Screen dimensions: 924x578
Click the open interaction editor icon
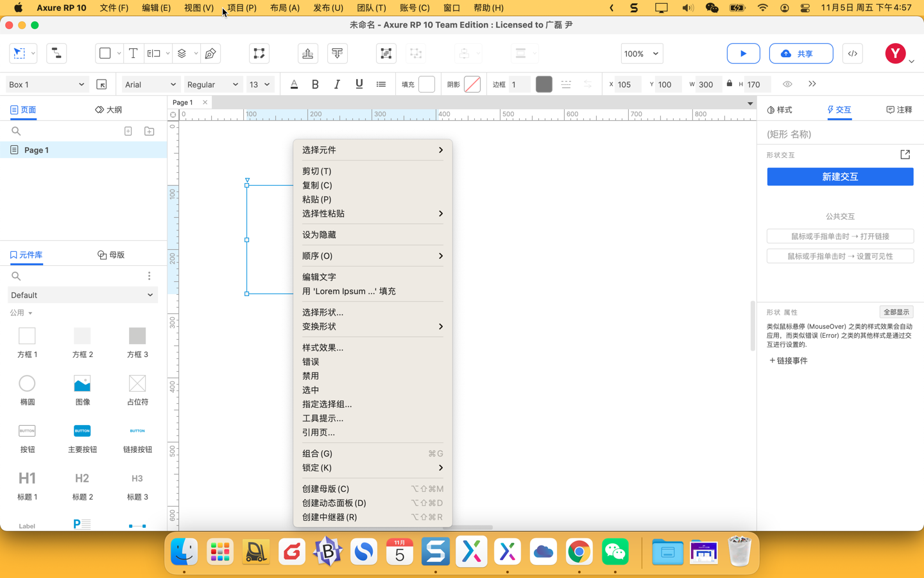[x=905, y=155]
